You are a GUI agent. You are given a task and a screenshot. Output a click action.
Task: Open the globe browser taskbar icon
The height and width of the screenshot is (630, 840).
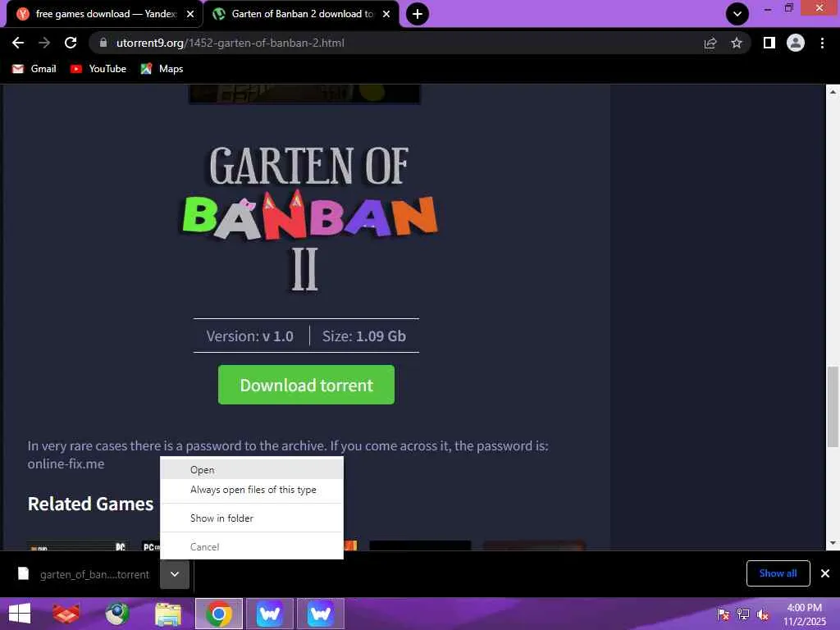tap(116, 614)
